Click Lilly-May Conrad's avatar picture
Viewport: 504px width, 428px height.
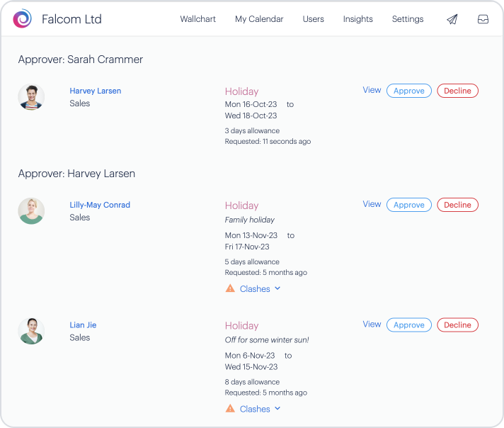[x=31, y=211]
